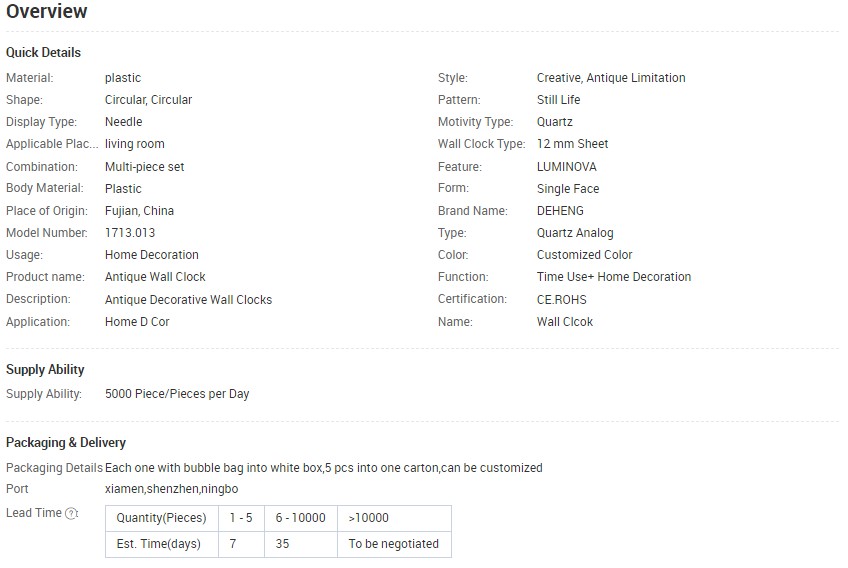Click the model number 1713.013

130,233
